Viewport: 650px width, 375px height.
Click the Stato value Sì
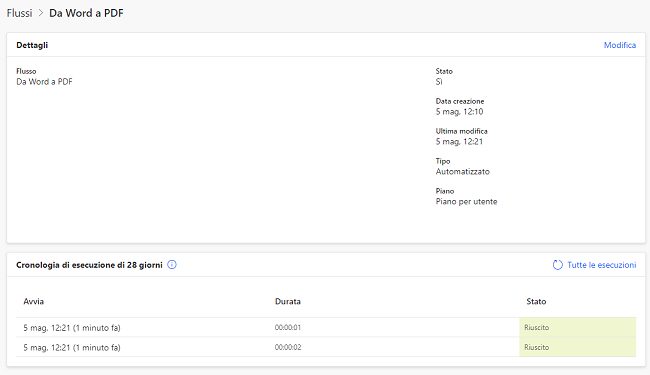pos(439,82)
